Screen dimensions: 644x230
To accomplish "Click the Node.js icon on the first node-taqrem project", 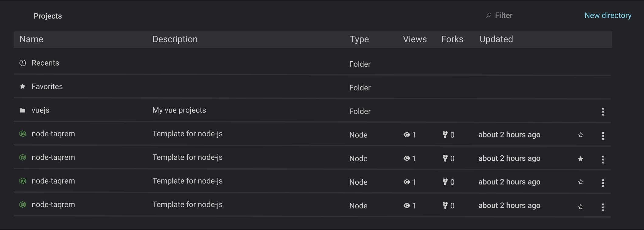I will click(x=23, y=134).
